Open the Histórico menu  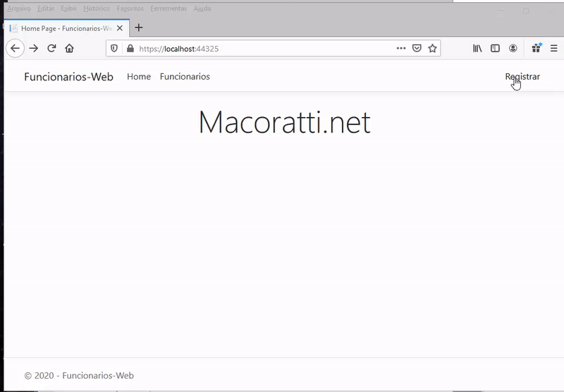pyautogui.click(x=97, y=8)
